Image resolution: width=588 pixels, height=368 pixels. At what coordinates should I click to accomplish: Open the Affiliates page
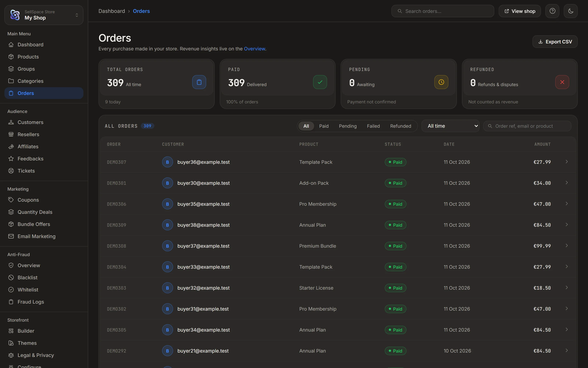(44, 146)
